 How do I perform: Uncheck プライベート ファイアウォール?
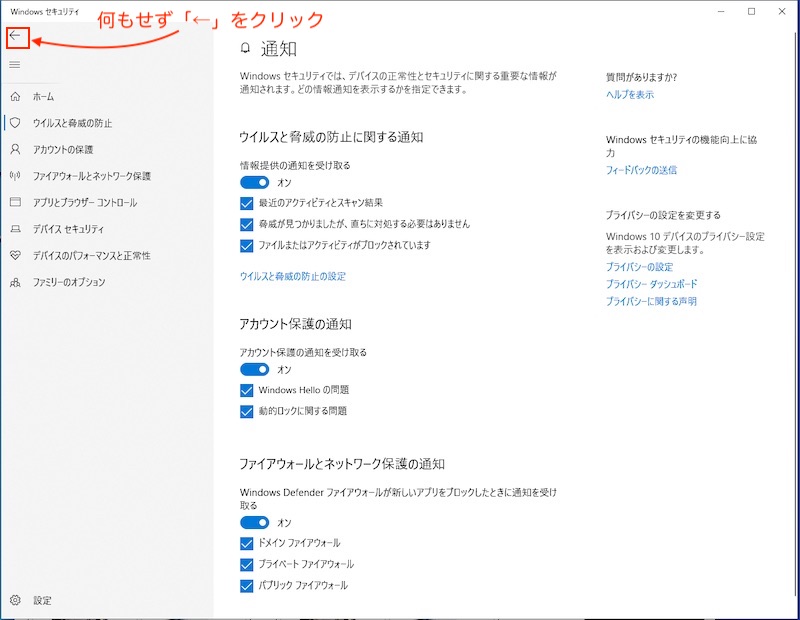[x=246, y=564]
